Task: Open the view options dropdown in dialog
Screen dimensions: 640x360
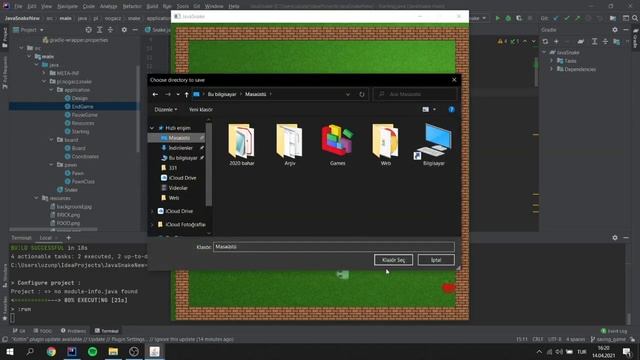Action: point(434,109)
